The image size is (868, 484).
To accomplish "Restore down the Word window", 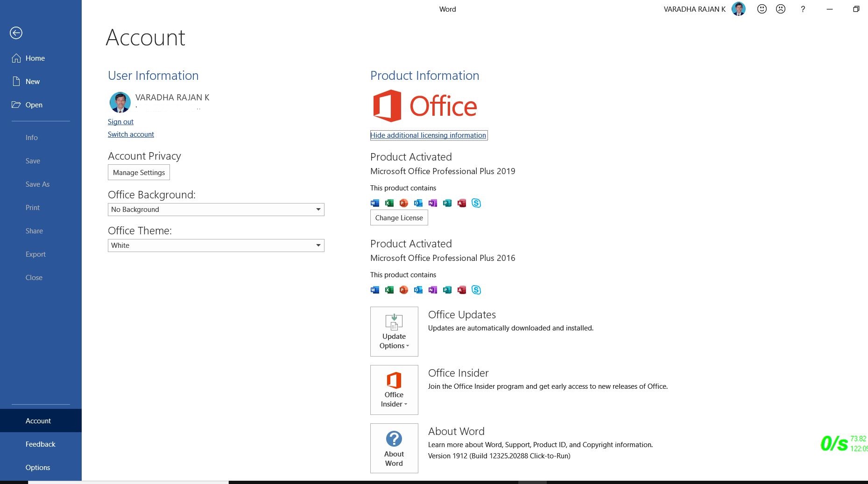I will coord(856,9).
